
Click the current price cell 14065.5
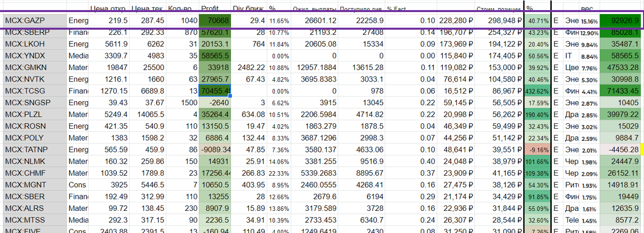(x=147, y=114)
